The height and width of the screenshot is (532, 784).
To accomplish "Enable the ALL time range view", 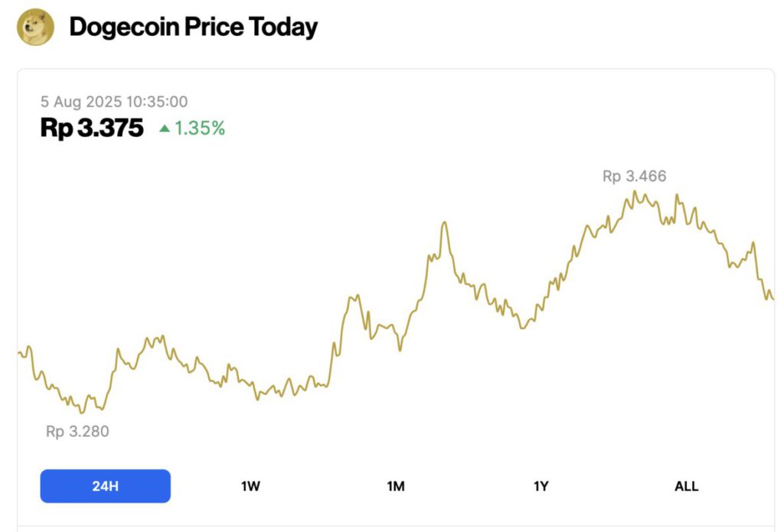I will 686,486.
